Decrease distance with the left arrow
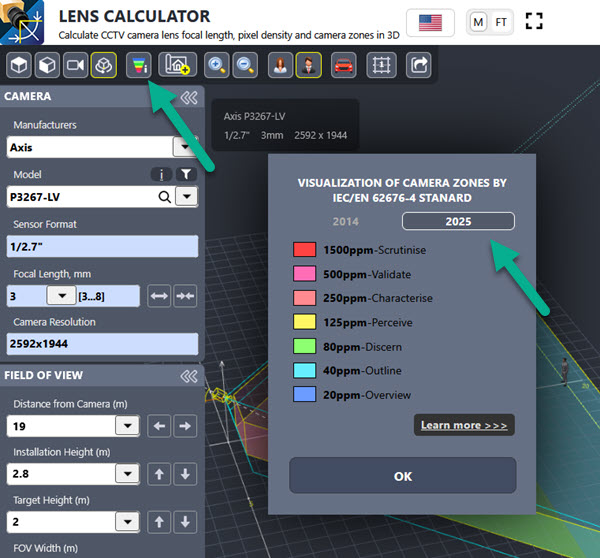 pyautogui.click(x=159, y=426)
